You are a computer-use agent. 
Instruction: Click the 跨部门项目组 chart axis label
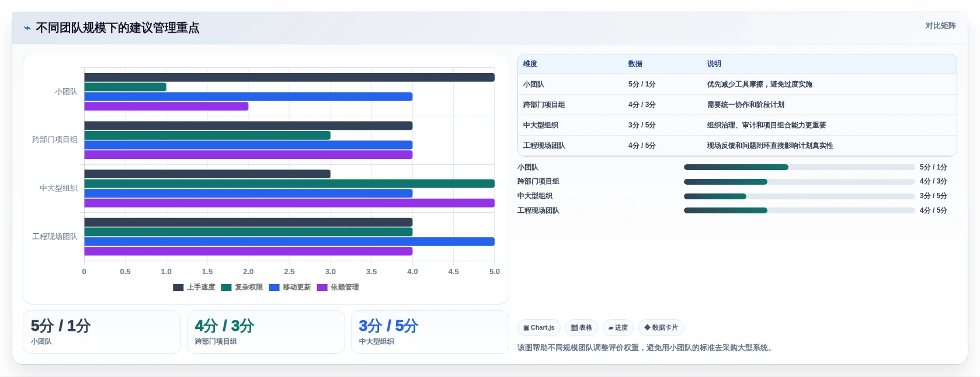[55, 140]
